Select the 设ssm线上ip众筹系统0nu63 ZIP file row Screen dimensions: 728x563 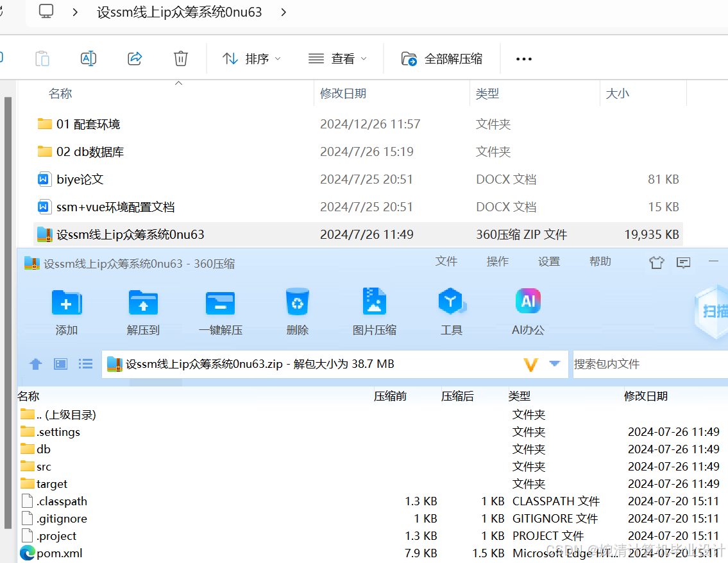(358, 234)
